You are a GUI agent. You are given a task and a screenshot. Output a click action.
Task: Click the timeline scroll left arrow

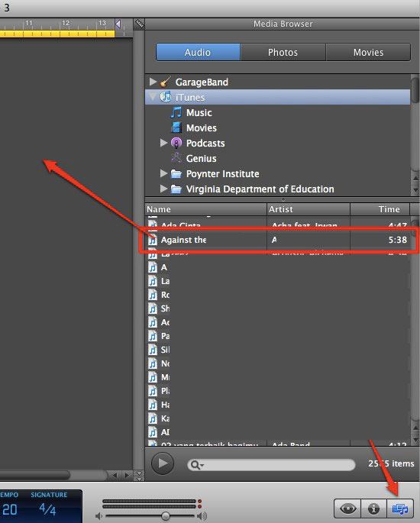[x=115, y=475]
